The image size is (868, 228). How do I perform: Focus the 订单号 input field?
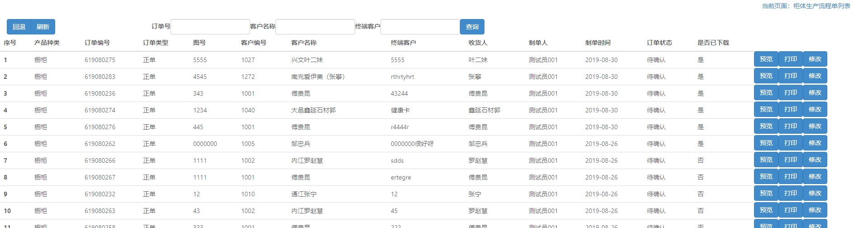[x=210, y=27]
